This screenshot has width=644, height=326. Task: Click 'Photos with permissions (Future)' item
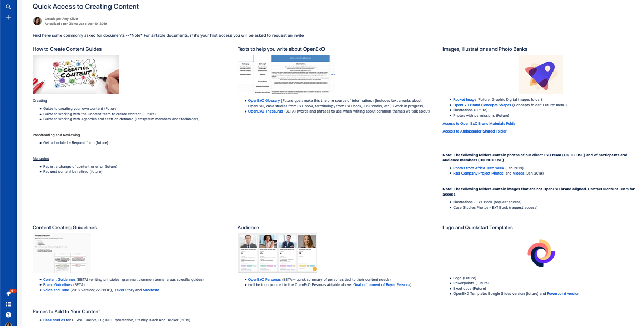point(481,115)
